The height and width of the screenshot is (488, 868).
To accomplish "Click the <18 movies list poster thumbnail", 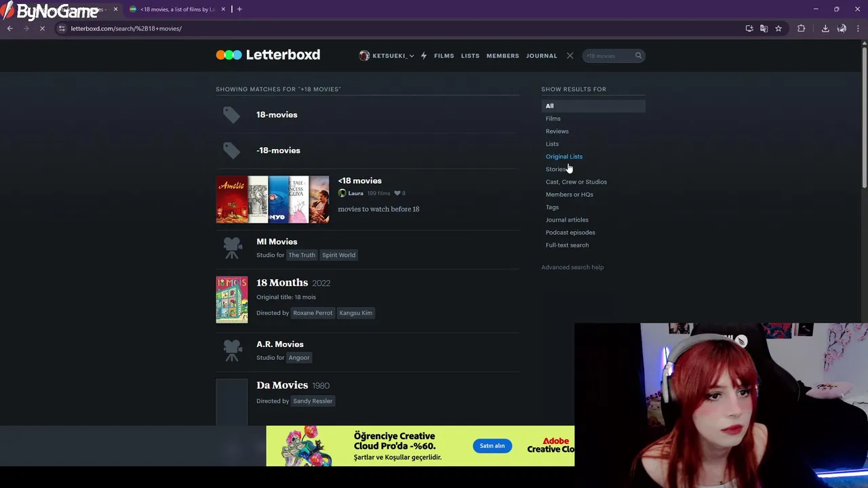I will coord(273,199).
